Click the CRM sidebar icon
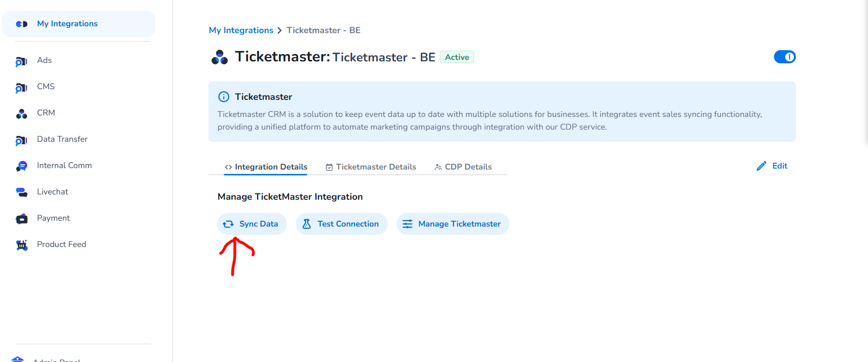 (x=21, y=114)
